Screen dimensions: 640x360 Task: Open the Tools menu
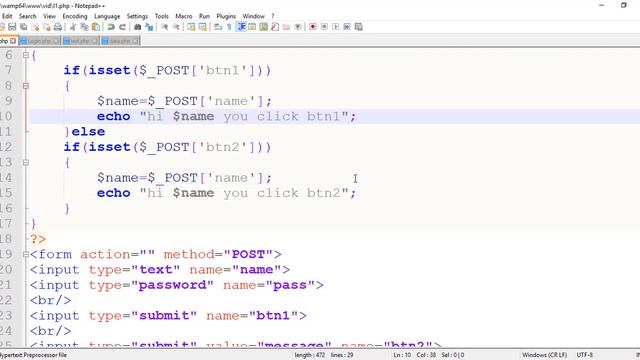pos(162,16)
